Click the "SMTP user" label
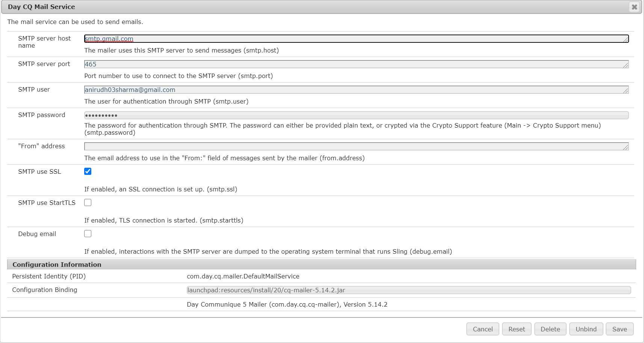The image size is (644, 343). (34, 89)
